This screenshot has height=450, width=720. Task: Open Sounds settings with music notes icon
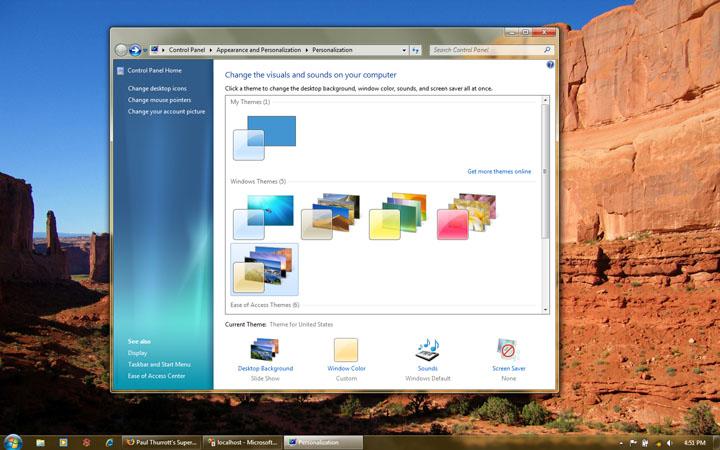pyautogui.click(x=428, y=350)
